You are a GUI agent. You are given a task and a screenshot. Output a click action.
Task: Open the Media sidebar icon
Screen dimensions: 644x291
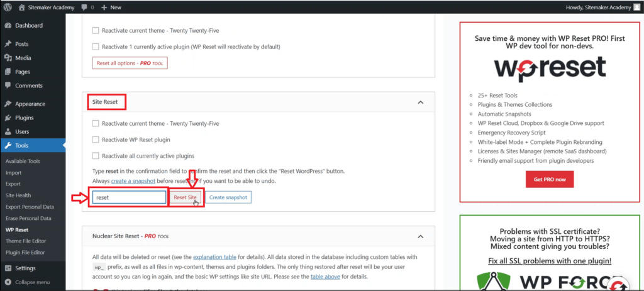[x=8, y=58]
